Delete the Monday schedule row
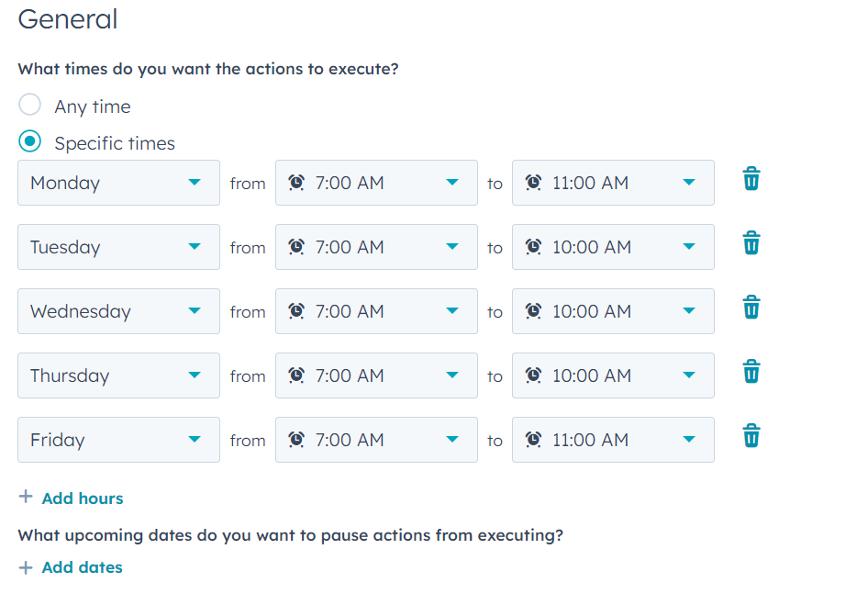Viewport: 868px width, 605px height. pos(751,180)
